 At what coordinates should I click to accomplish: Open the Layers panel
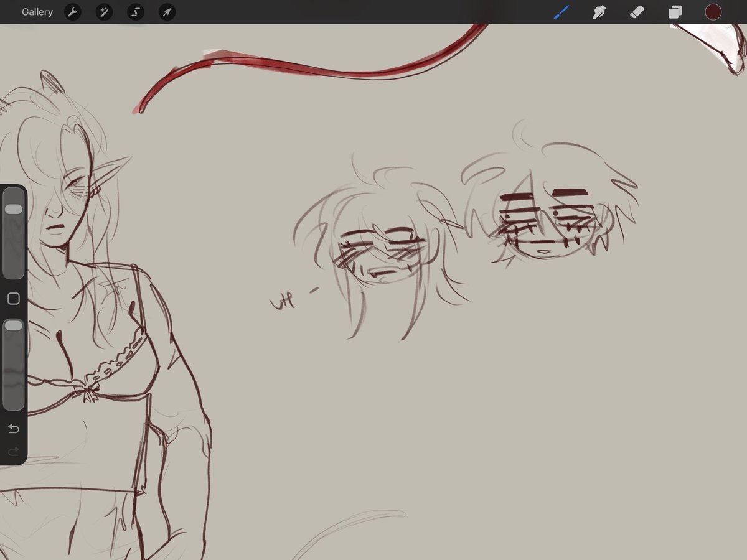(x=675, y=12)
